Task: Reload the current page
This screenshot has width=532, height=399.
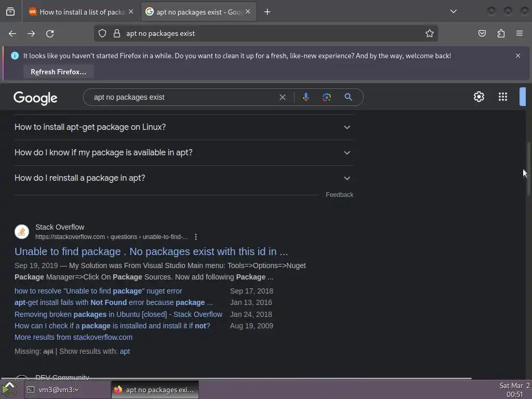Action: (x=50, y=34)
